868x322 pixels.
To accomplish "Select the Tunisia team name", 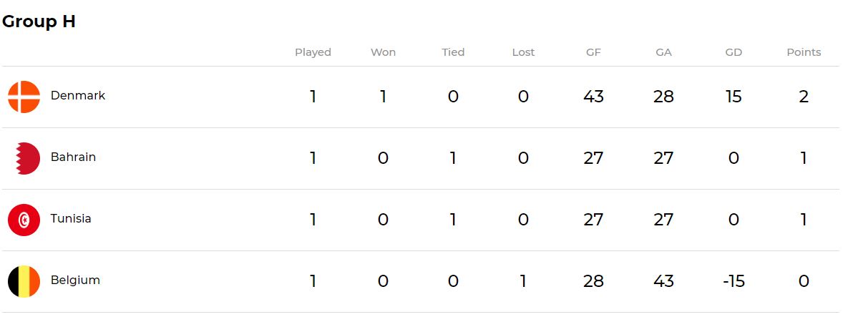I will 71,218.
